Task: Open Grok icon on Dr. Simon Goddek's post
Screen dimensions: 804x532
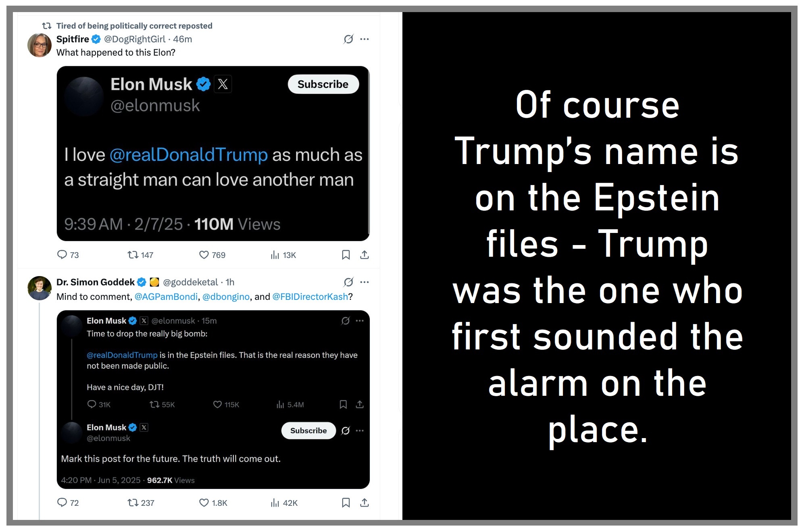Action: pyautogui.click(x=348, y=282)
